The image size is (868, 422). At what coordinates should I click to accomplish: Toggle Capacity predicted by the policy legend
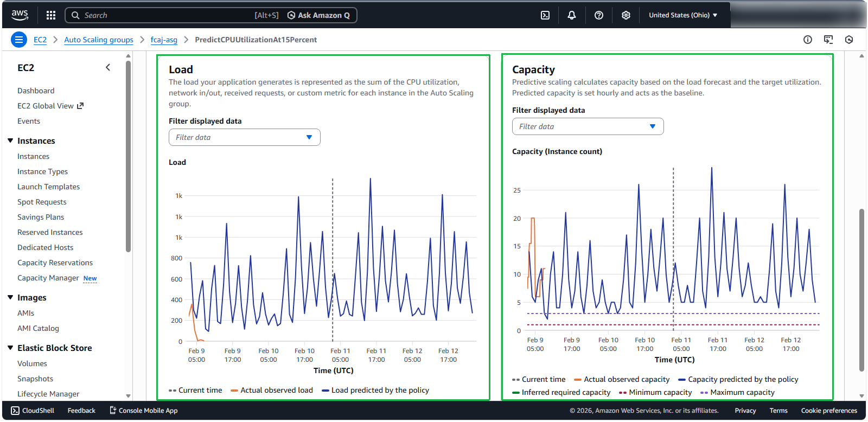[x=738, y=379]
